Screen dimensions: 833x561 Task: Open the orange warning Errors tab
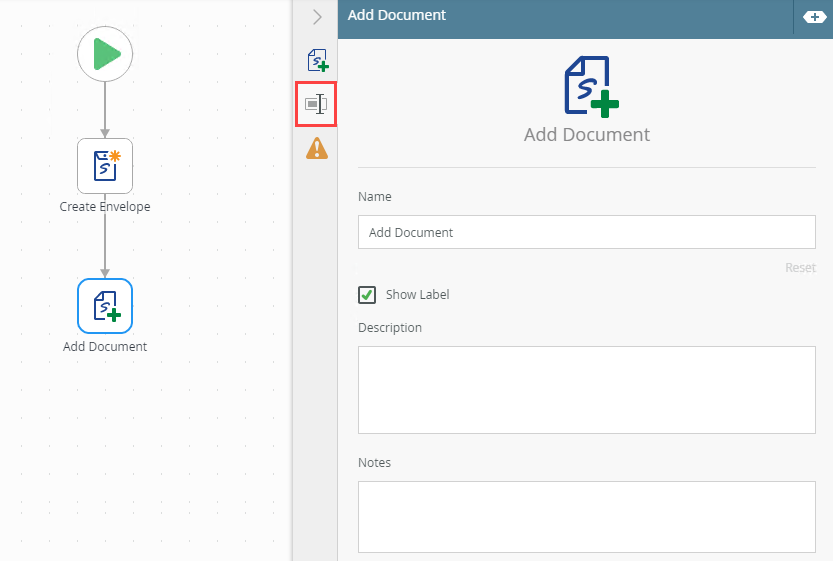316,148
